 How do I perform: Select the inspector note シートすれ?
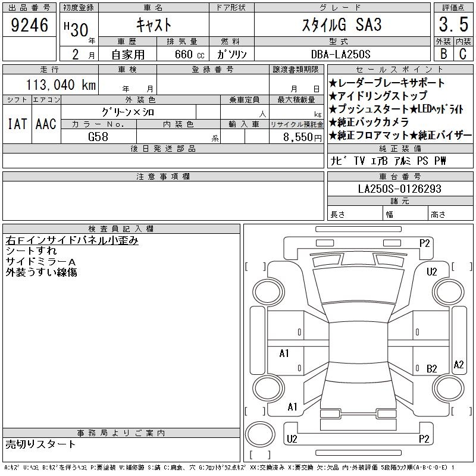[x=31, y=250]
